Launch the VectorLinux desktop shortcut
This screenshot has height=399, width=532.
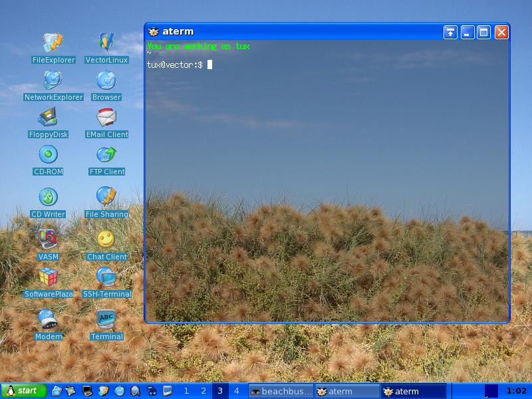106,43
